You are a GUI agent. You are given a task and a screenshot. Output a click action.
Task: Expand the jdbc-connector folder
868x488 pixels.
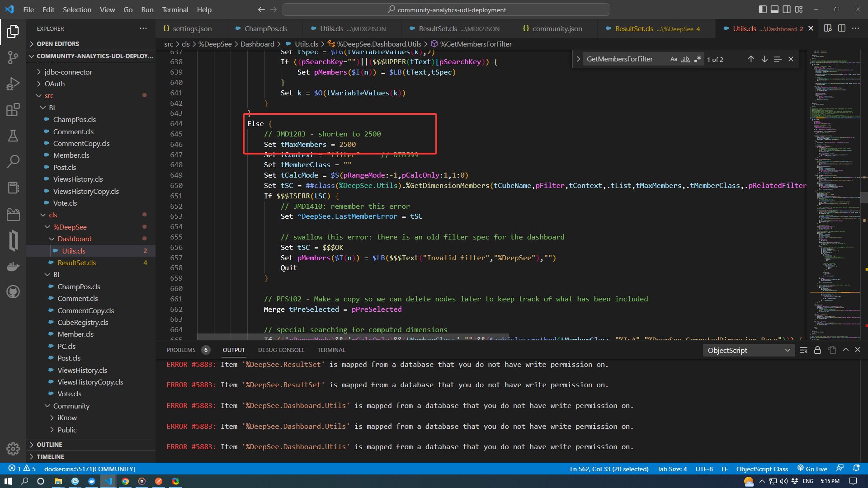point(68,72)
